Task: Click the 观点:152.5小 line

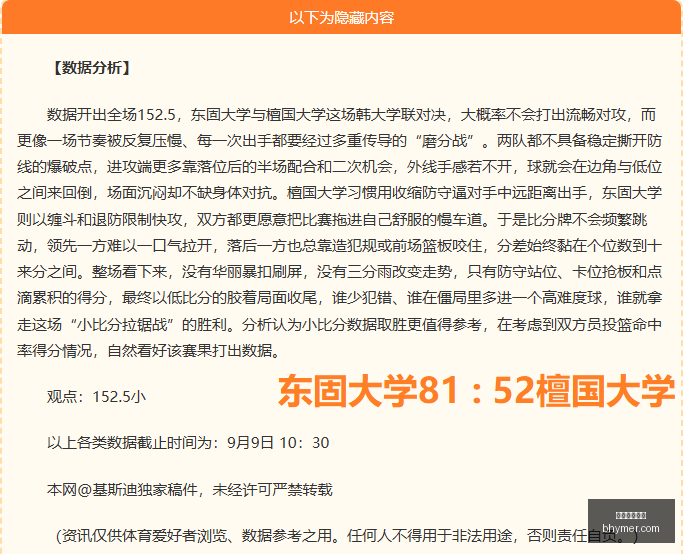Action: (96, 396)
